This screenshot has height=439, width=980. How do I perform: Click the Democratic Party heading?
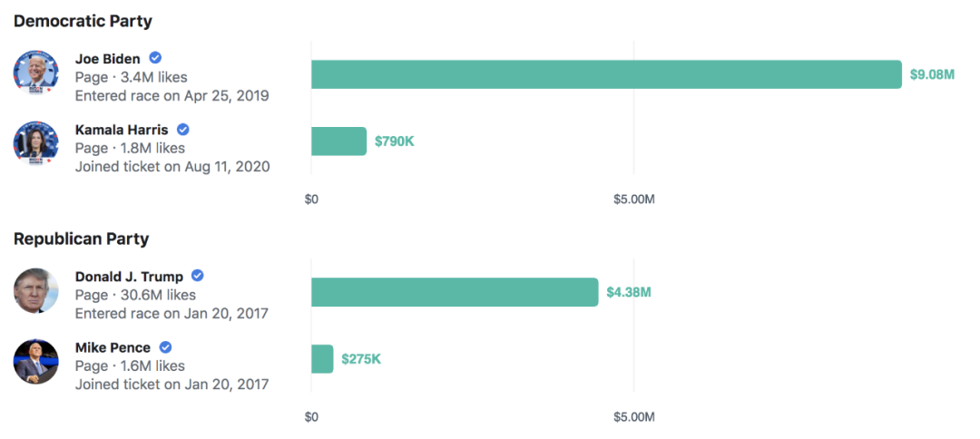click(83, 21)
